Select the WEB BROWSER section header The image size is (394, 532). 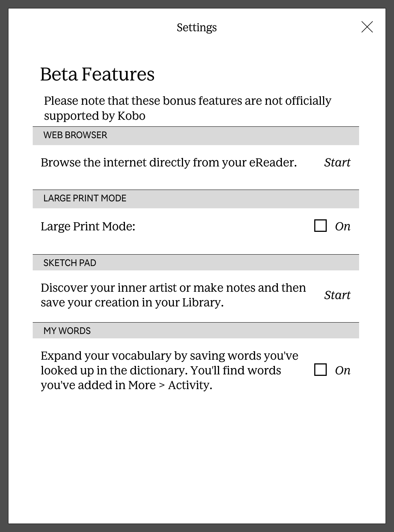(x=196, y=136)
